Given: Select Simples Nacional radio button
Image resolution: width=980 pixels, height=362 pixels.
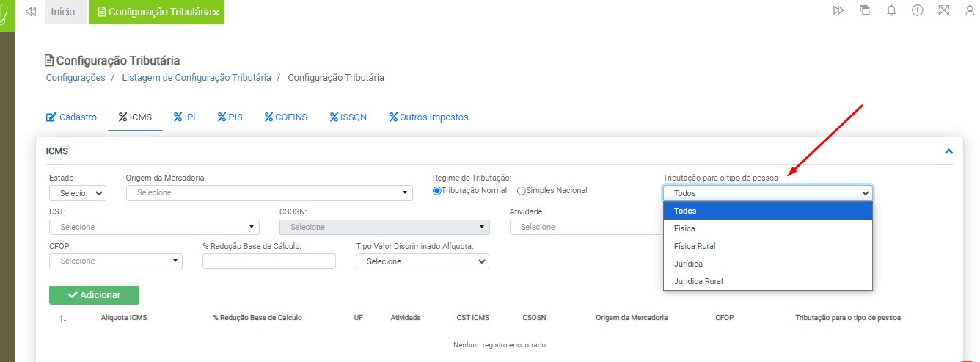Looking at the screenshot, I should [x=522, y=191].
